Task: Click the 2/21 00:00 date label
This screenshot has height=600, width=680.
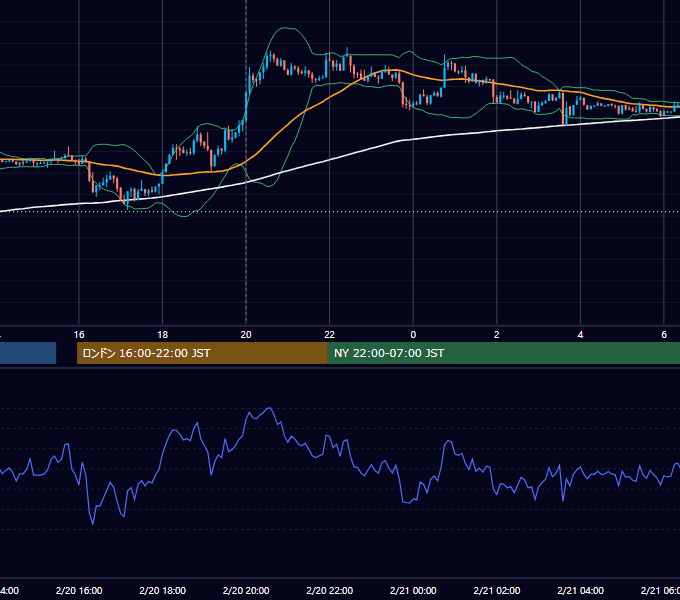Action: (x=413, y=590)
